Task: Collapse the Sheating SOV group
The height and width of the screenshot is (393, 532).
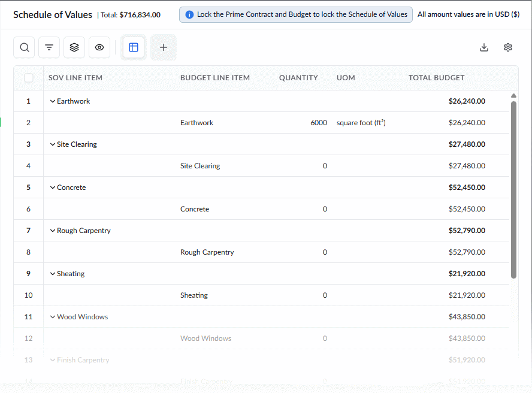Action: click(x=53, y=274)
